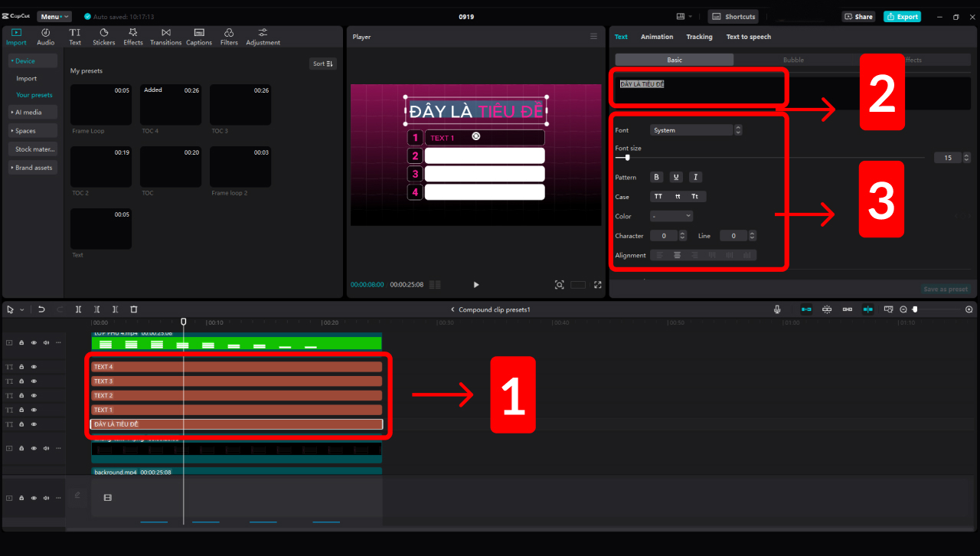Open the Text tools tab in toolbar
Viewport: 980px width, 556px height.
tap(75, 37)
